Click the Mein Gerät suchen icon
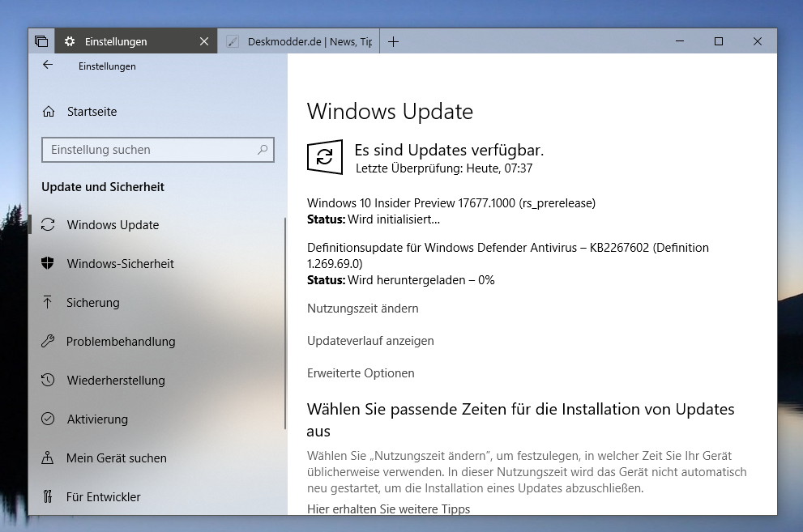The image size is (803, 532). point(48,458)
